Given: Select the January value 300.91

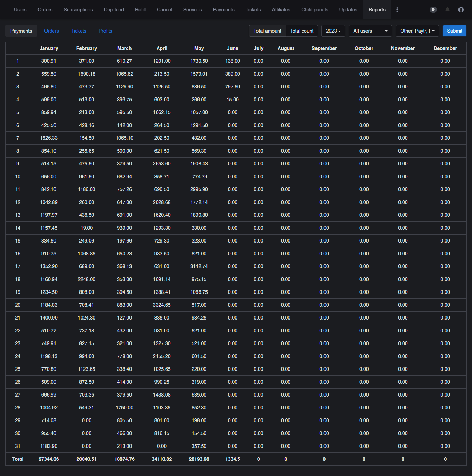Looking at the screenshot, I should click(49, 61).
